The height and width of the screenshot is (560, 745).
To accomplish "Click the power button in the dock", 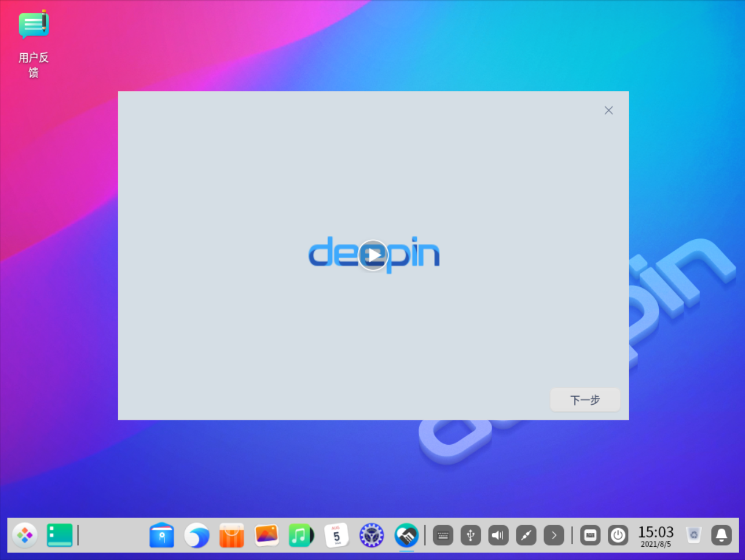I will (x=618, y=535).
